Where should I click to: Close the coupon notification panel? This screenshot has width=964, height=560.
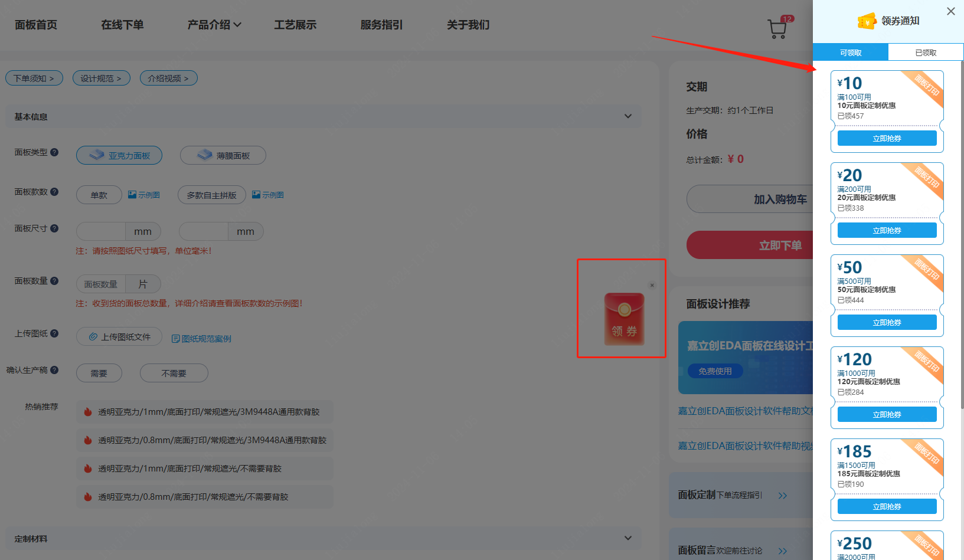pos(950,11)
